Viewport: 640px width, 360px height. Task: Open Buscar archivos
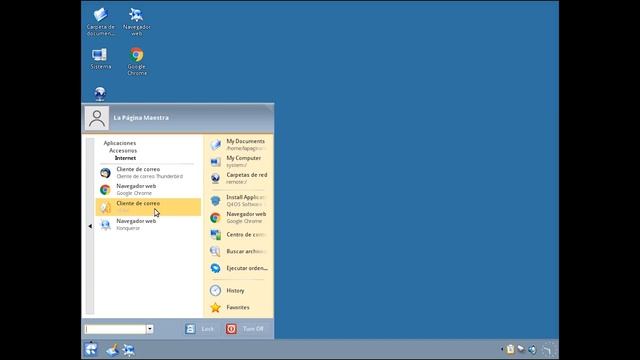point(239,251)
